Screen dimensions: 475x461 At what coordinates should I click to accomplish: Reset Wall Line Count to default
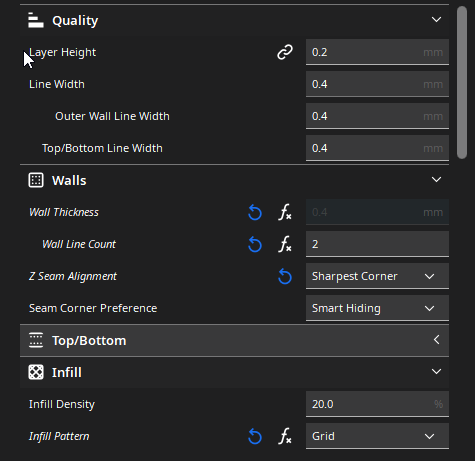[255, 244]
